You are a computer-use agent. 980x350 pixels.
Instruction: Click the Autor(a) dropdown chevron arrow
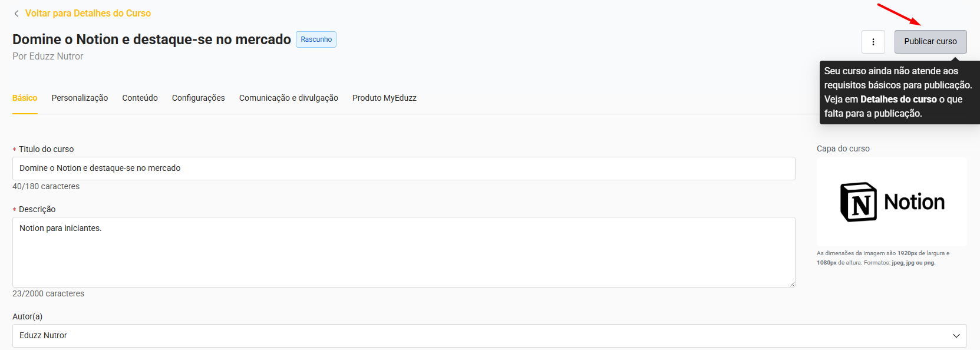click(x=956, y=336)
